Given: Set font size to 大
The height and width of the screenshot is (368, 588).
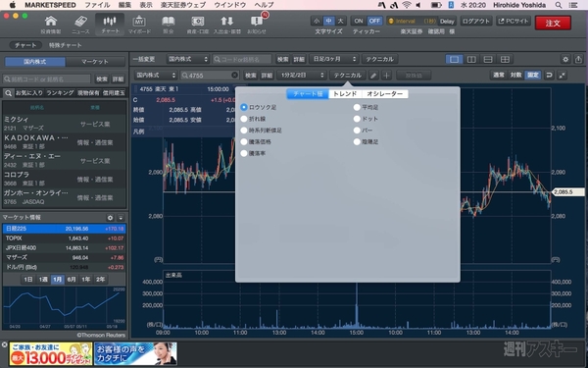Looking at the screenshot, I should (x=340, y=21).
